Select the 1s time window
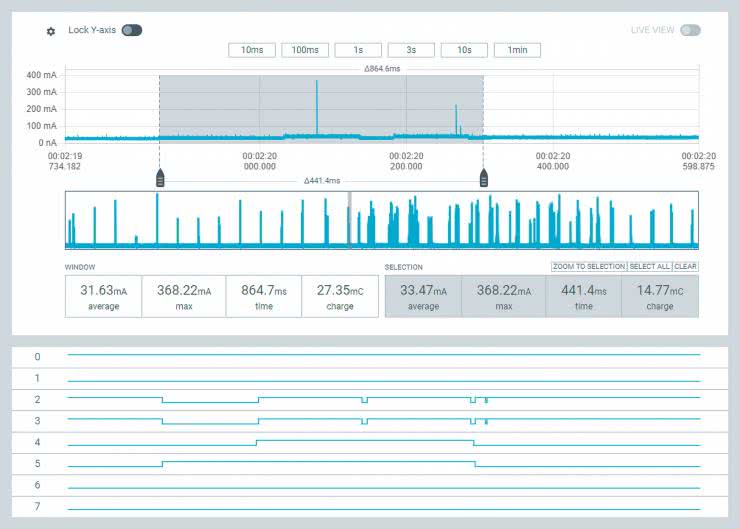The height and width of the screenshot is (529, 740). pyautogui.click(x=358, y=50)
